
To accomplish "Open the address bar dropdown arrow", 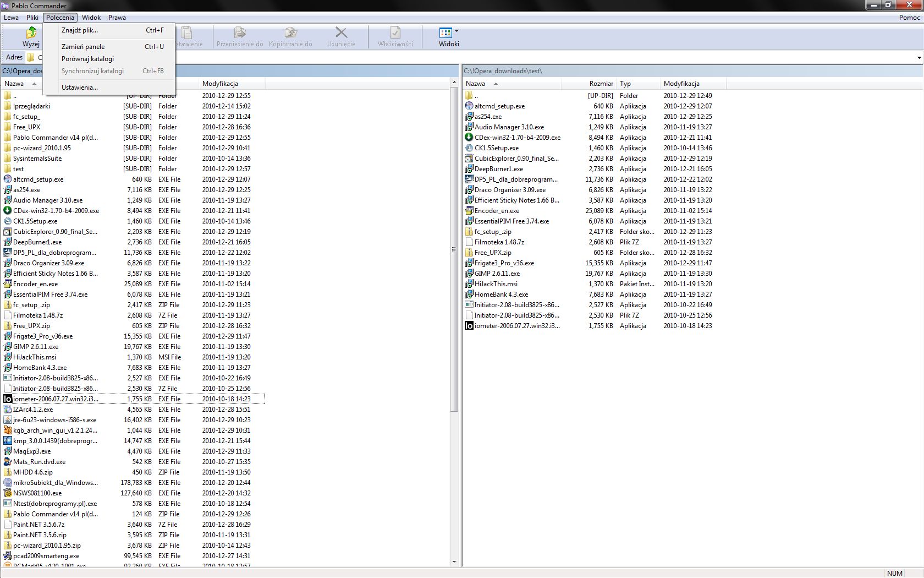I will coord(919,57).
